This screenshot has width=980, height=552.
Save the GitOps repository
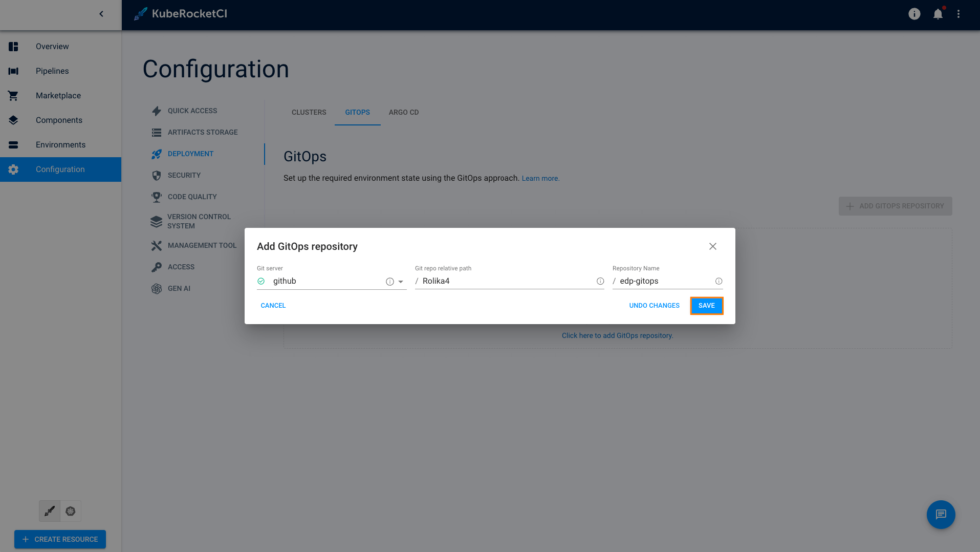707,305
